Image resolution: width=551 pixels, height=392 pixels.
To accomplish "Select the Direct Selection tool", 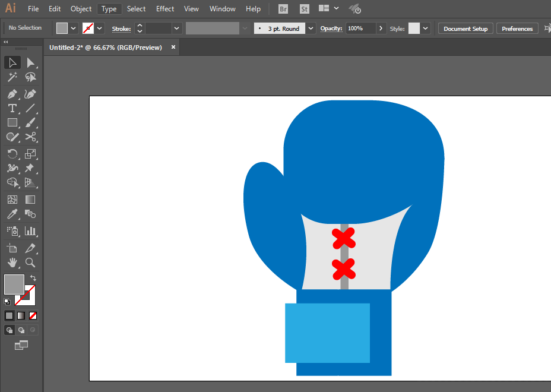I will [x=30, y=62].
